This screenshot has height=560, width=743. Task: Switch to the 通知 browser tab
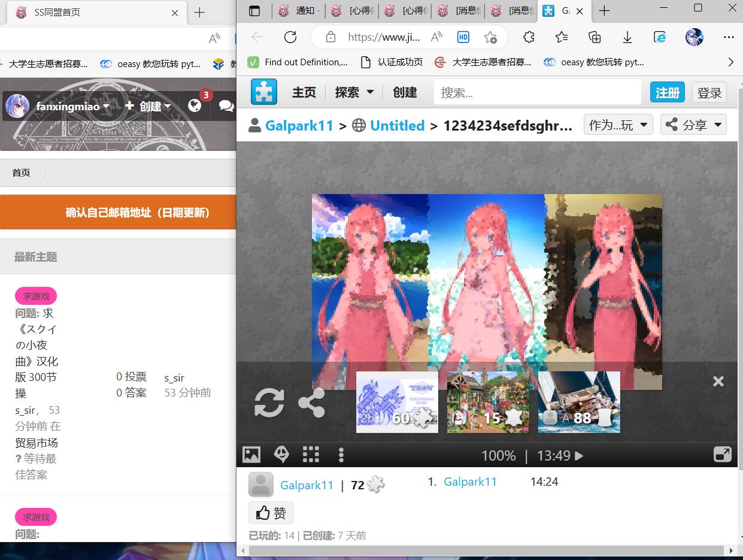pos(299,11)
